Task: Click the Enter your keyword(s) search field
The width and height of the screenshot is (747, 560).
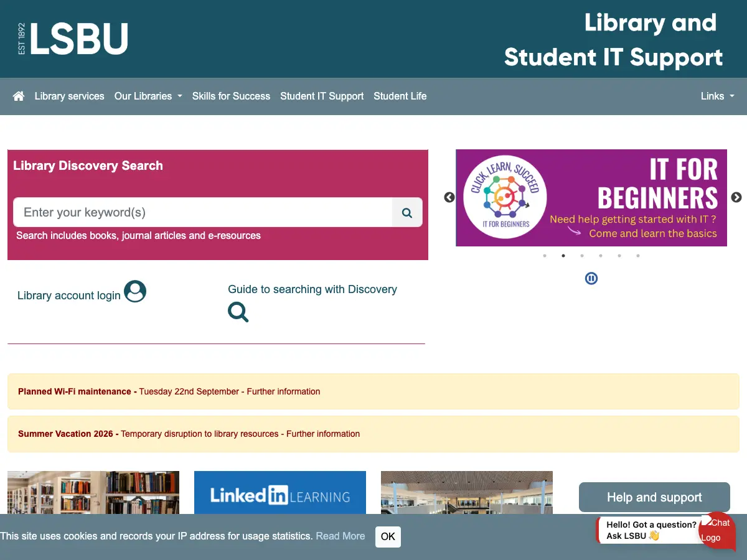Action: coord(203,212)
